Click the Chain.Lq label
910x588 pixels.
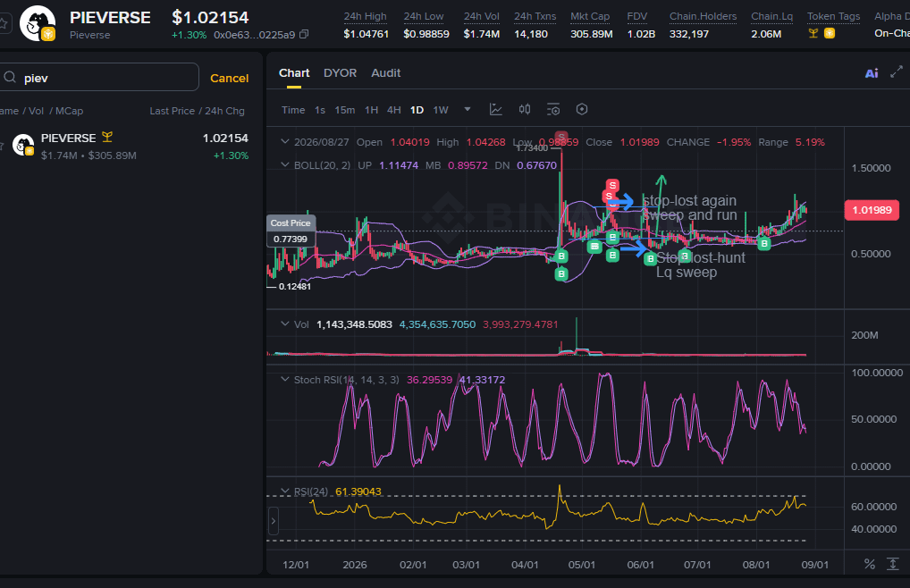pyautogui.click(x=771, y=16)
